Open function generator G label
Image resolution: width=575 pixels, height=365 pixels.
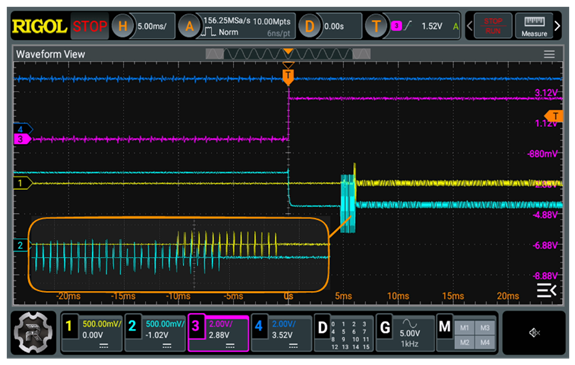point(385,327)
